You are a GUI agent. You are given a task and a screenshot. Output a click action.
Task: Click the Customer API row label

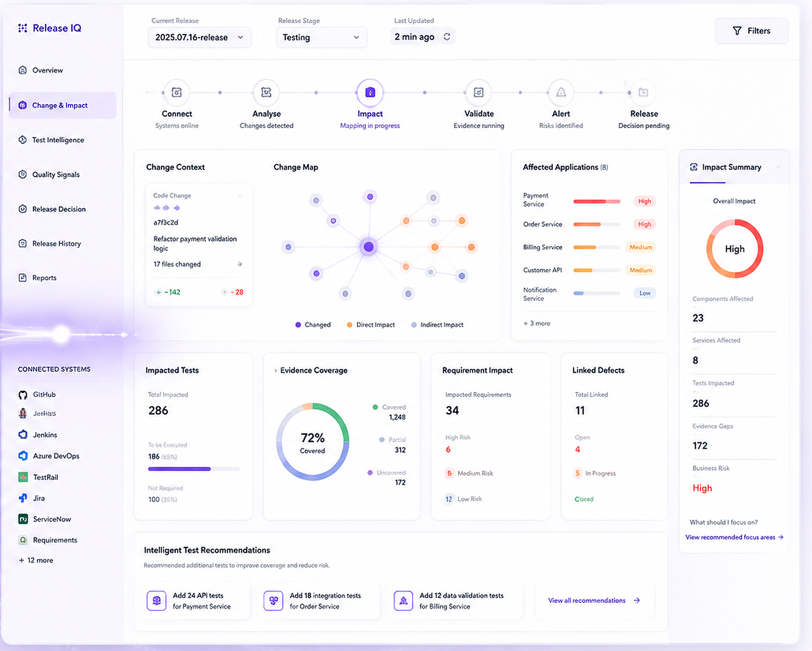543,270
